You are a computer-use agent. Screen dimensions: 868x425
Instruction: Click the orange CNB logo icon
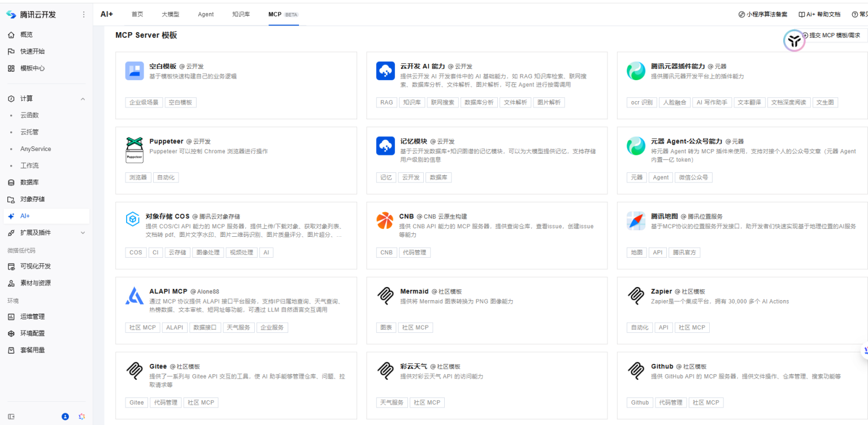click(385, 220)
